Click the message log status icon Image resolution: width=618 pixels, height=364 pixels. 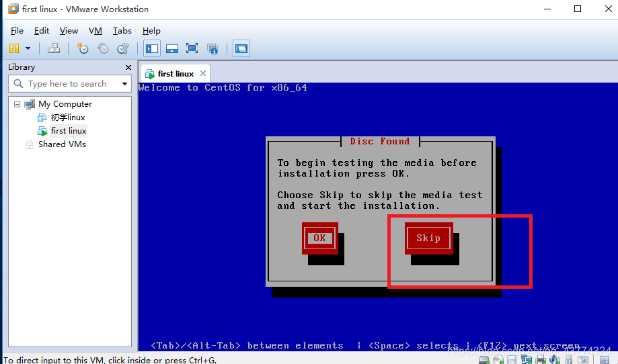pos(605,360)
